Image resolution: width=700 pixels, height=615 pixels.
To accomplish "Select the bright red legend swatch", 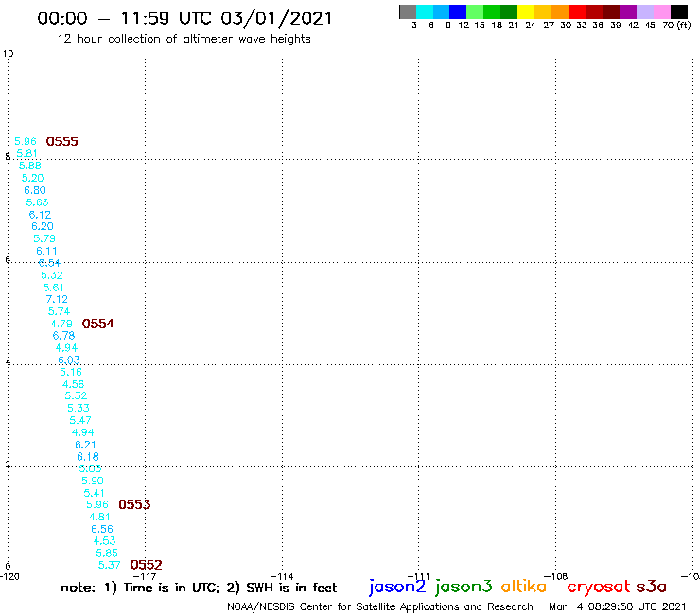I will [577, 11].
